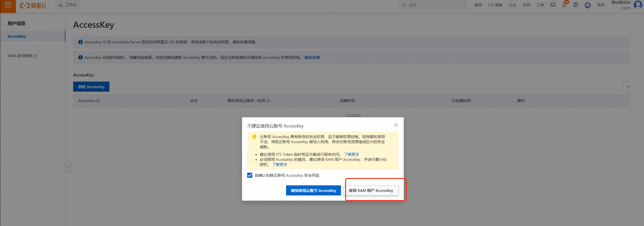This screenshot has width=644, height=226.
Task: Toggle 我确认知晓云账号 AccessKey 安全风险 checkbox
Action: click(250, 175)
